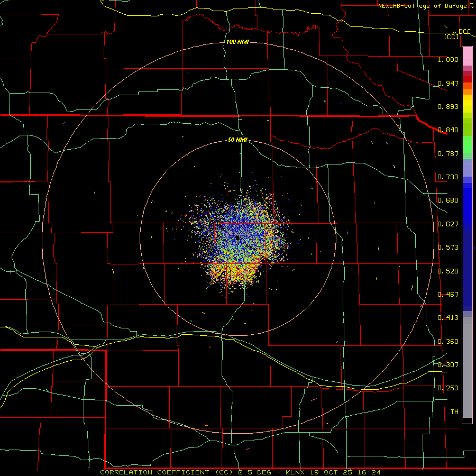Click the 0.627 color scale label
The height and width of the screenshot is (476, 476).
point(448,224)
